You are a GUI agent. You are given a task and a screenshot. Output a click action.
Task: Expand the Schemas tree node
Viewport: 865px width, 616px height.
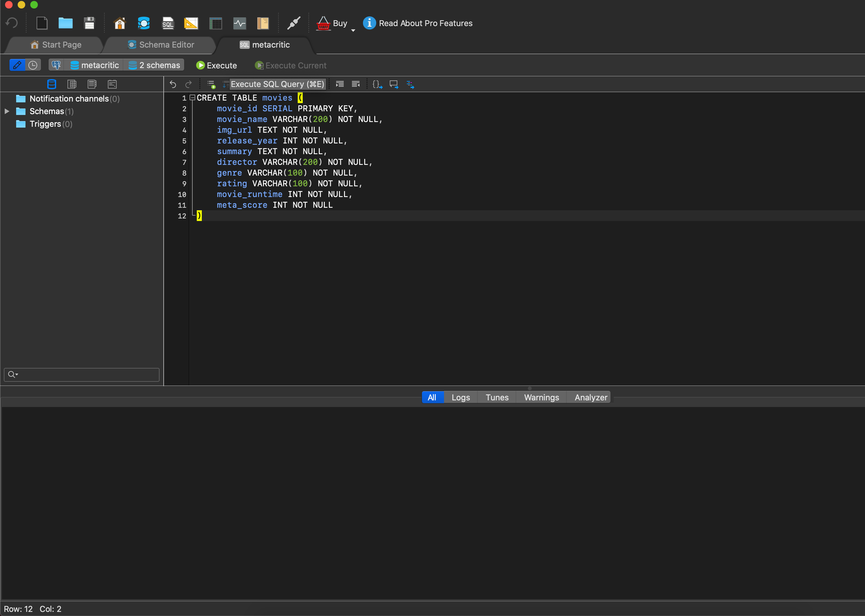coord(7,111)
